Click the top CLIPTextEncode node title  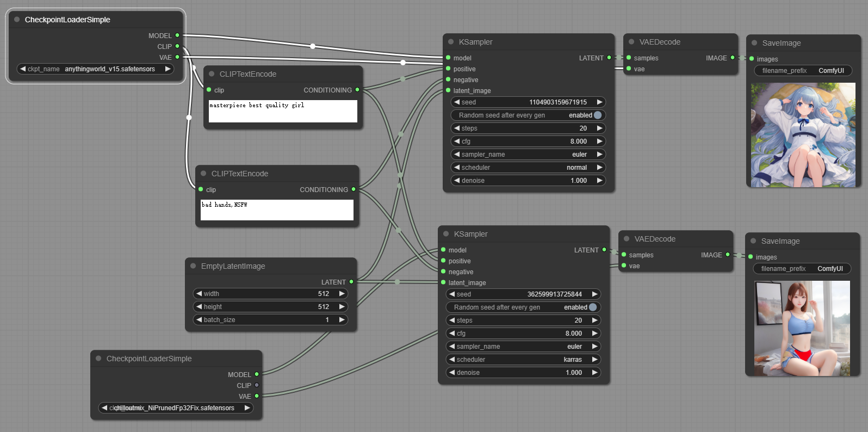[x=247, y=74]
